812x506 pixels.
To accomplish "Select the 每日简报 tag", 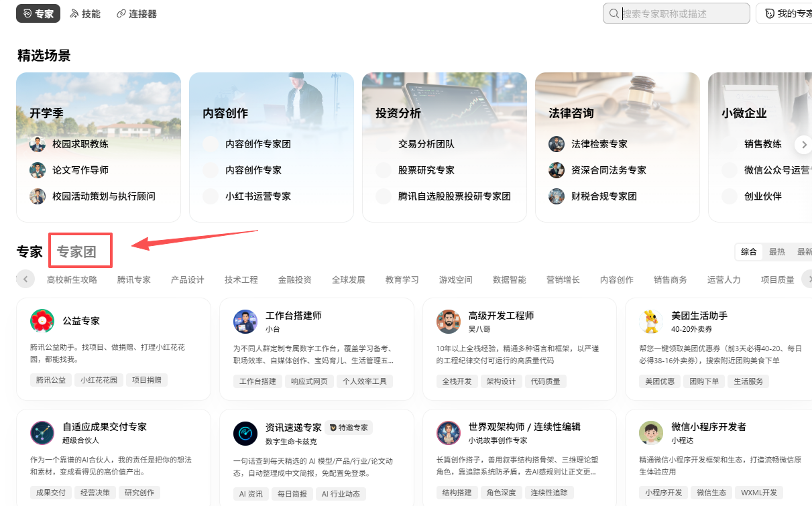I will point(292,494).
